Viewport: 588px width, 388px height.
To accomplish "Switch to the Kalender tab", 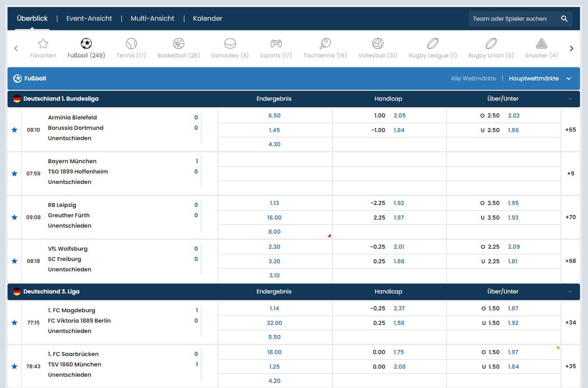I will (x=207, y=18).
